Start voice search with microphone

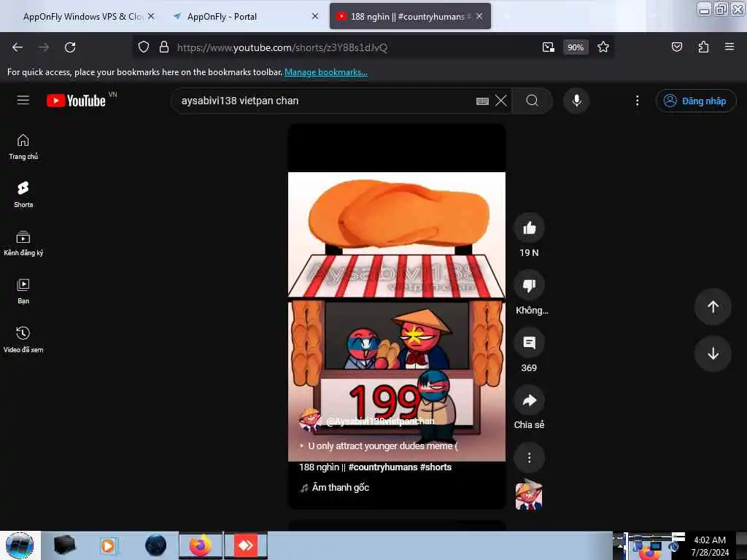click(576, 101)
